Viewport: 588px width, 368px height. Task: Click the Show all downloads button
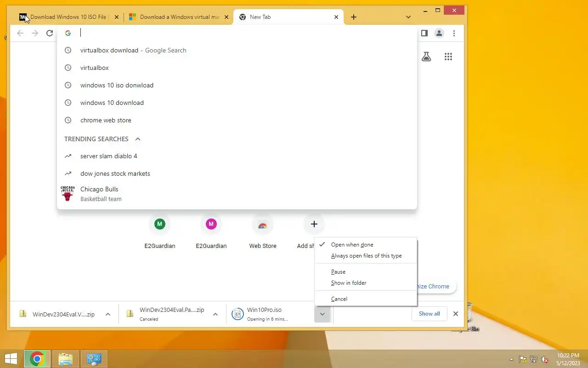(x=429, y=314)
